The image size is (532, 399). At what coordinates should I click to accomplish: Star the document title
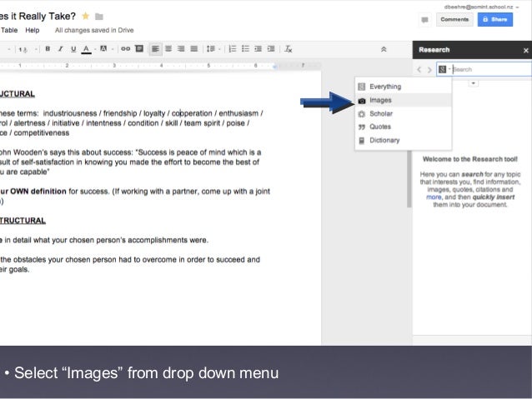click(x=84, y=16)
